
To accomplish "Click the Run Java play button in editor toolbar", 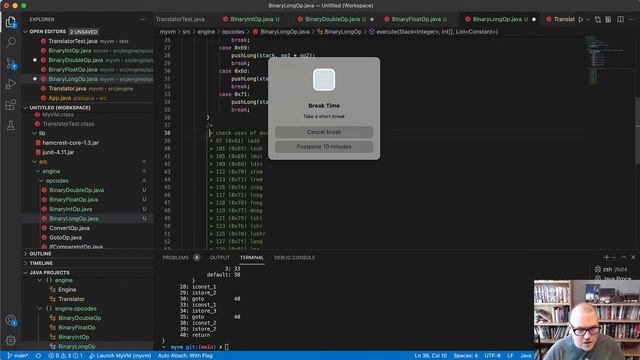I will point(581,19).
